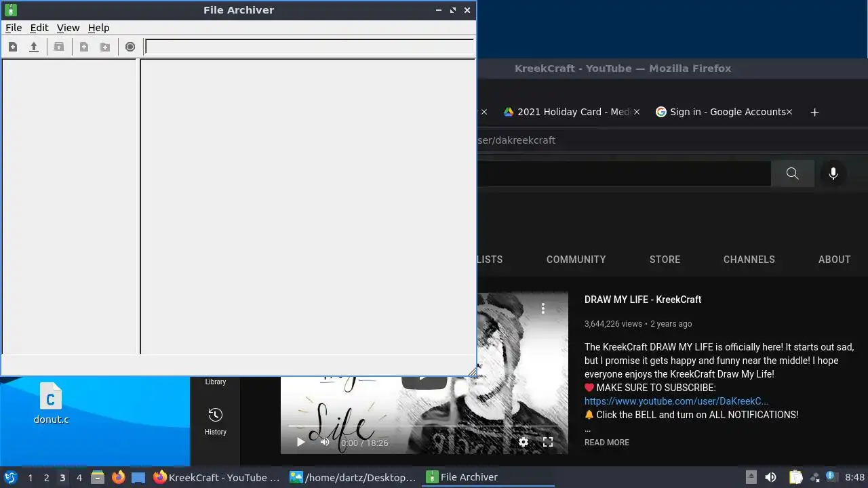Open YouTube Library in the sidebar

(x=216, y=382)
